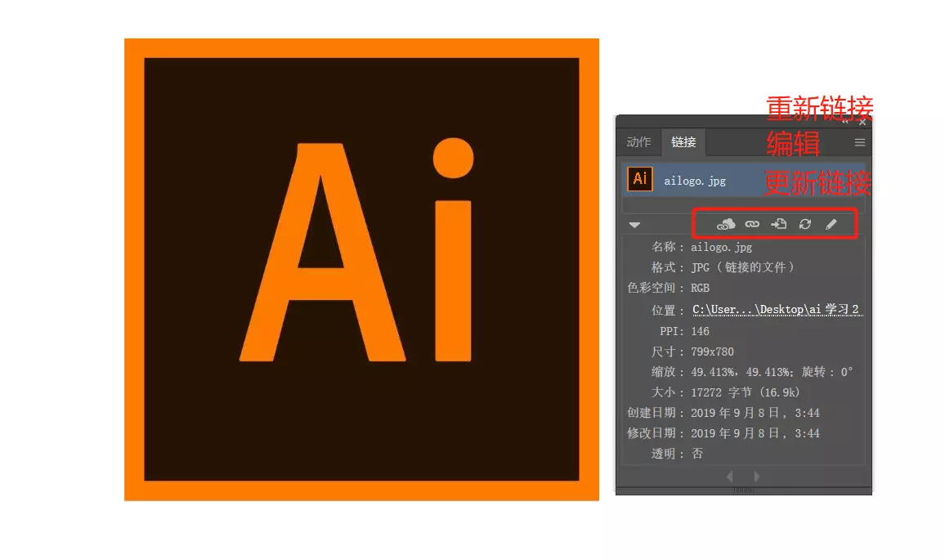Click the 799x780 dimensions value
Image resolution: width=945 pixels, height=560 pixels.
point(712,352)
